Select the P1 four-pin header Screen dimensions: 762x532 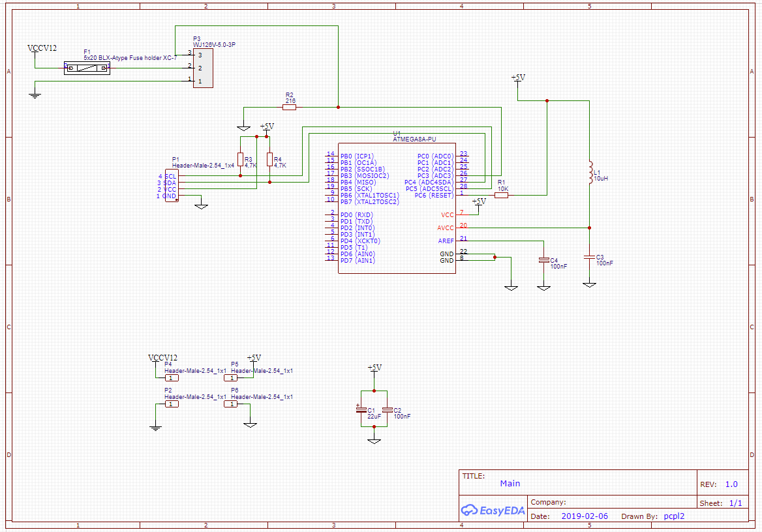pyautogui.click(x=172, y=186)
